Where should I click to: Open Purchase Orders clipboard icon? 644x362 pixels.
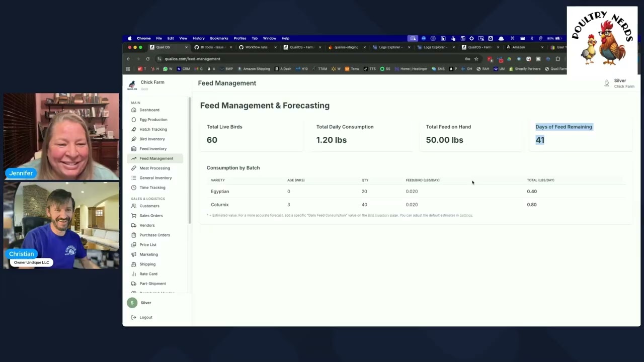click(x=134, y=235)
